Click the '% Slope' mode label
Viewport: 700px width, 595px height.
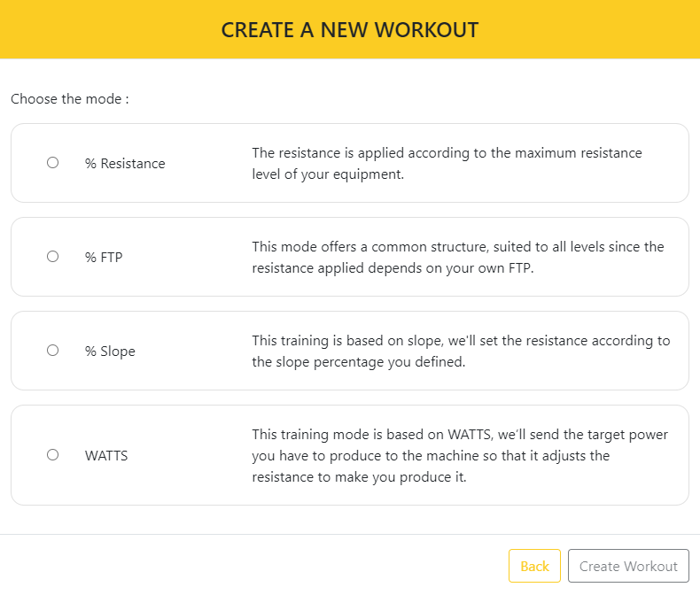[x=110, y=352]
